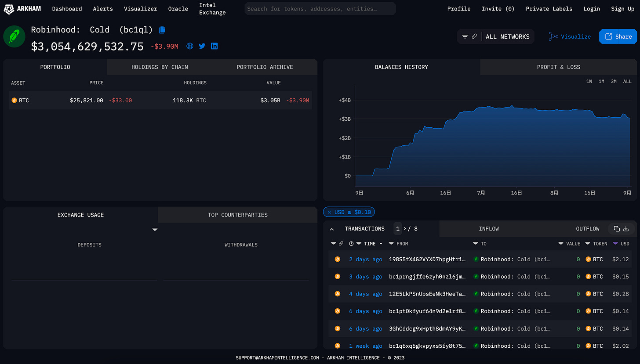The height and width of the screenshot is (364, 640).
Task: Click Bitcoin icon in the 3 days ago row
Action: (x=338, y=277)
